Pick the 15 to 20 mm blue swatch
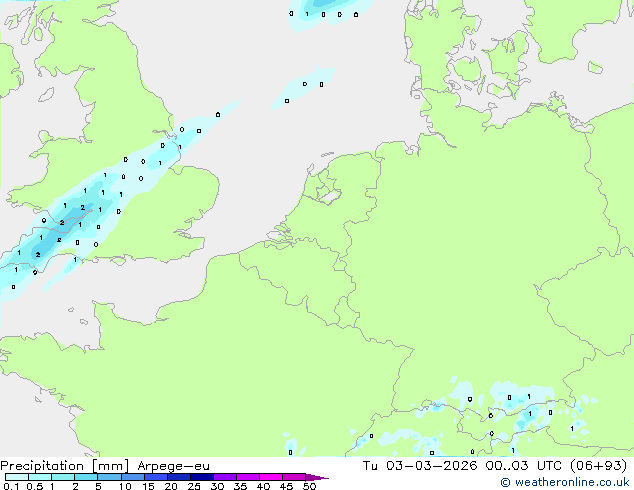The image size is (634, 490). point(156,477)
